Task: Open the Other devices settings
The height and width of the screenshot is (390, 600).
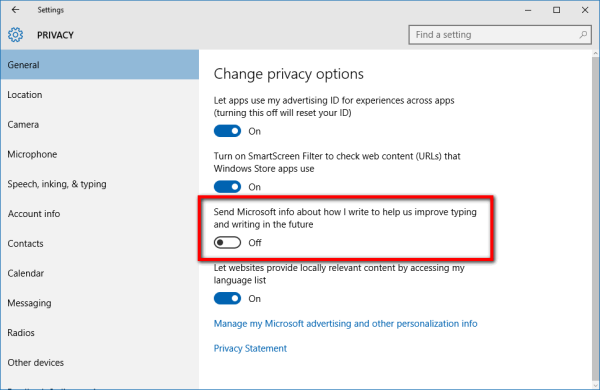Action: pos(100,362)
